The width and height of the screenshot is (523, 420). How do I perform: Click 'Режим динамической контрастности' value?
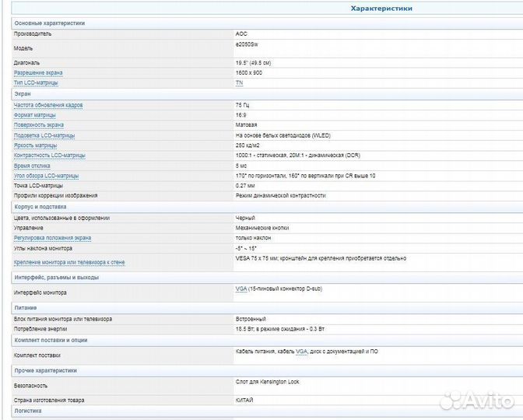(280, 196)
